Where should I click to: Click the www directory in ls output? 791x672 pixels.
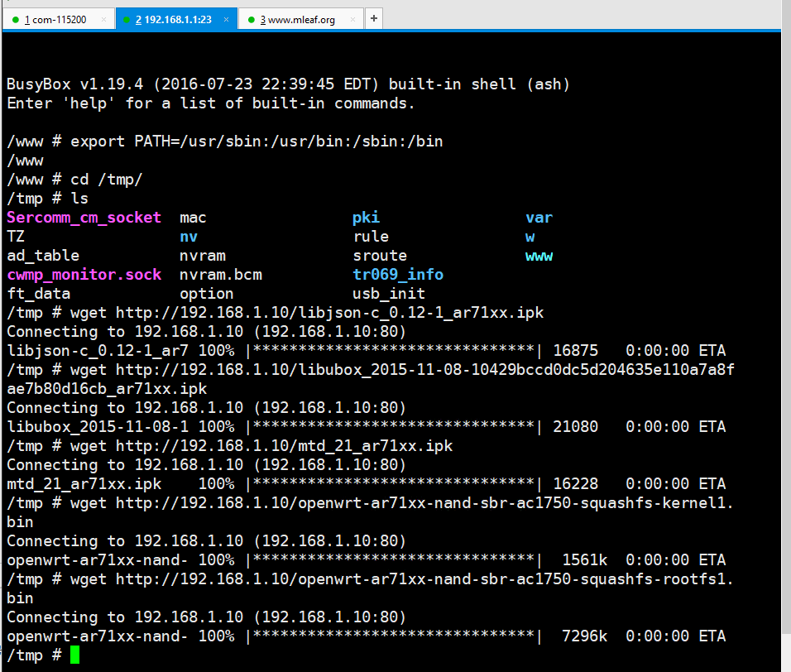click(x=539, y=256)
